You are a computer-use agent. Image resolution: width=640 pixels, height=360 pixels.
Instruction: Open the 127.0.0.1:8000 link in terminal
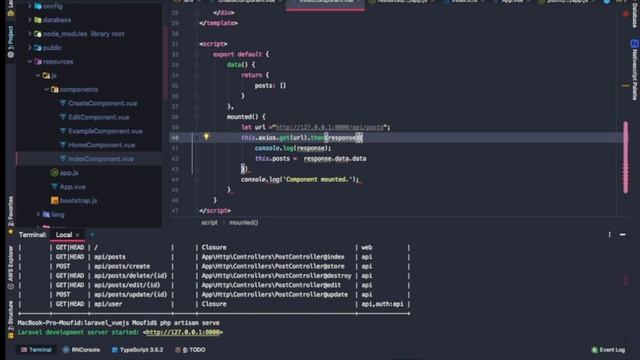point(182,332)
